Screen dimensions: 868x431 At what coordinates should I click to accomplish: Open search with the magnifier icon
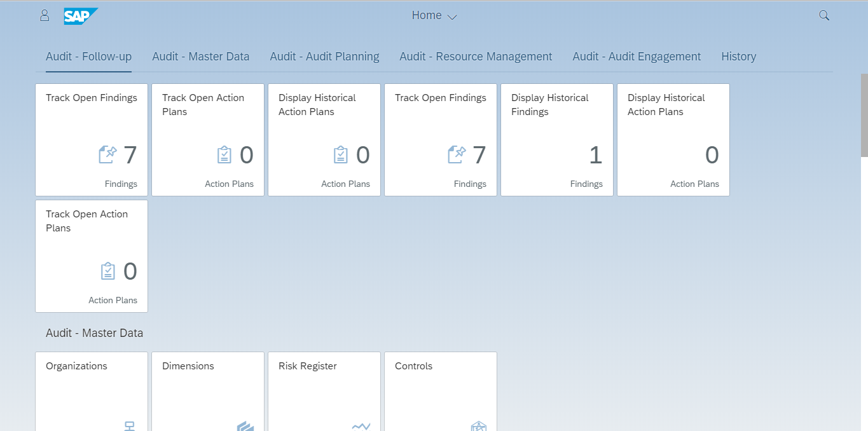tap(823, 15)
